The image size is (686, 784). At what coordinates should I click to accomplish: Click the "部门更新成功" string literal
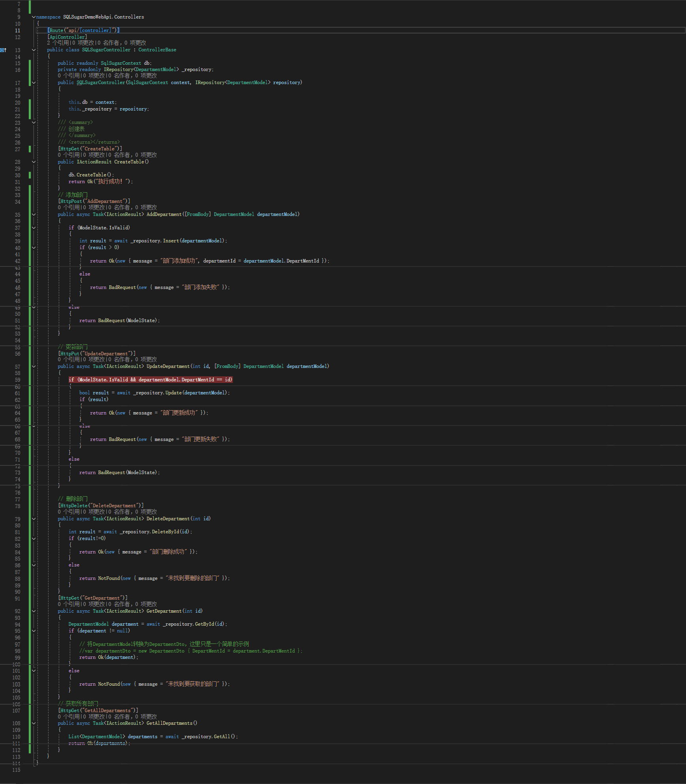[x=179, y=413]
